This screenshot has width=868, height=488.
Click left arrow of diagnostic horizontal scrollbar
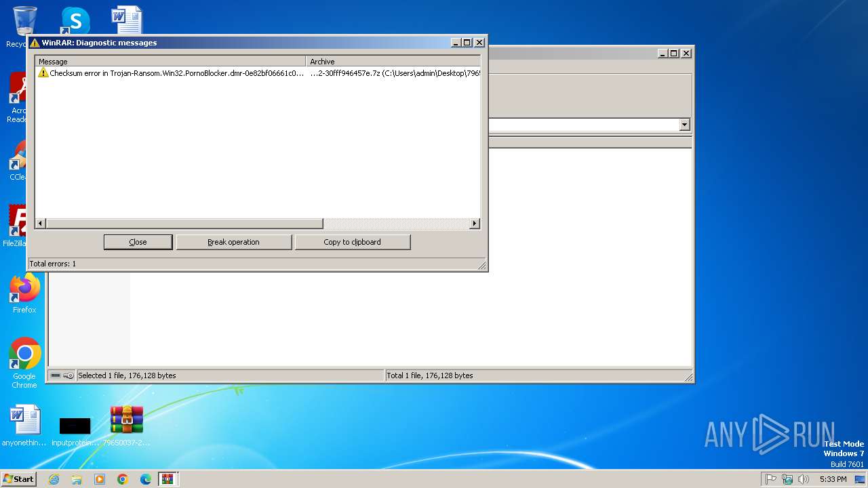(41, 224)
